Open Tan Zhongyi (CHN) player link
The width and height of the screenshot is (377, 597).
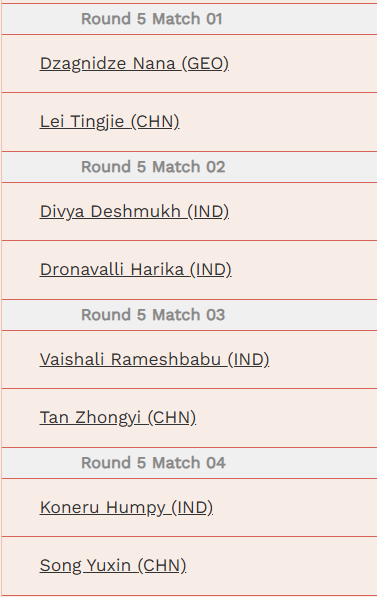coord(118,418)
